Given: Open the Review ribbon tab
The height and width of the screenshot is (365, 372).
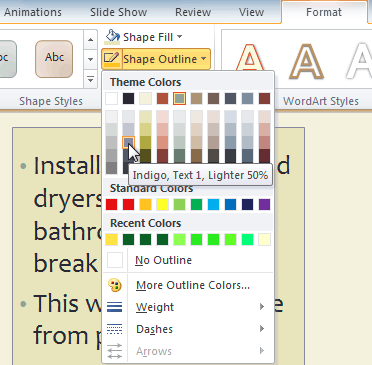Looking at the screenshot, I should click(x=193, y=12).
